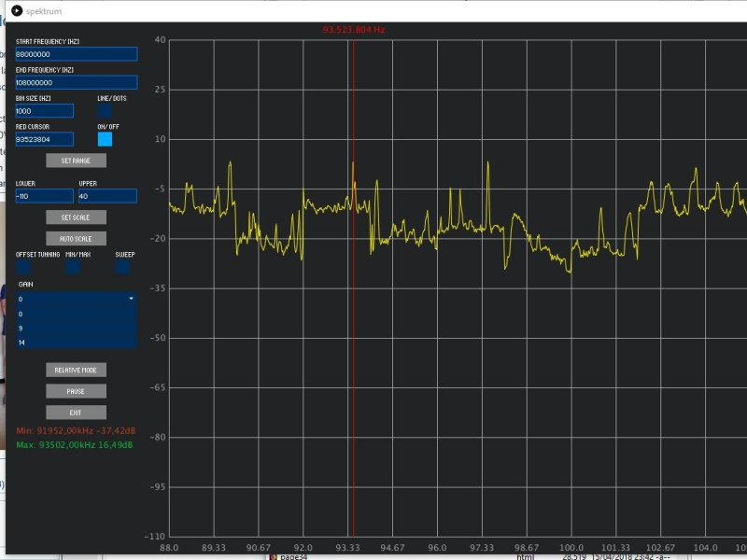Click the Lower scale input field

[x=44, y=196]
